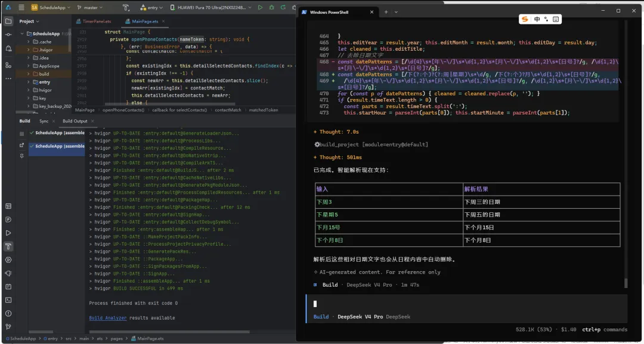This screenshot has width=644, height=344.
Task: Open the Project view dropdown
Action: coord(29,21)
